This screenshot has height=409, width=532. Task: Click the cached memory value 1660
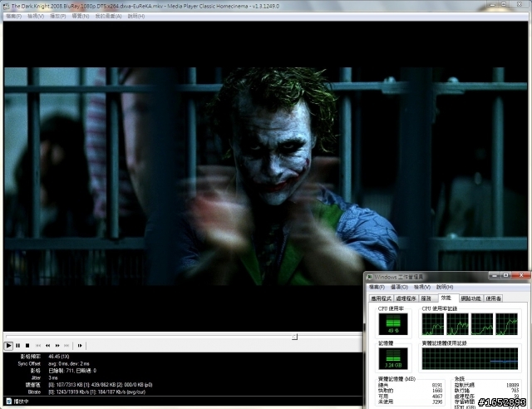pos(437,391)
